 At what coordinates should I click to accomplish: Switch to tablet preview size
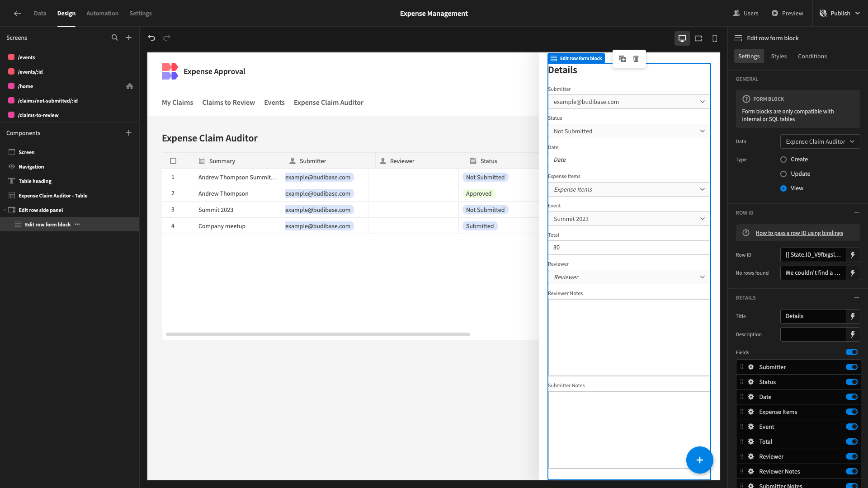point(698,38)
